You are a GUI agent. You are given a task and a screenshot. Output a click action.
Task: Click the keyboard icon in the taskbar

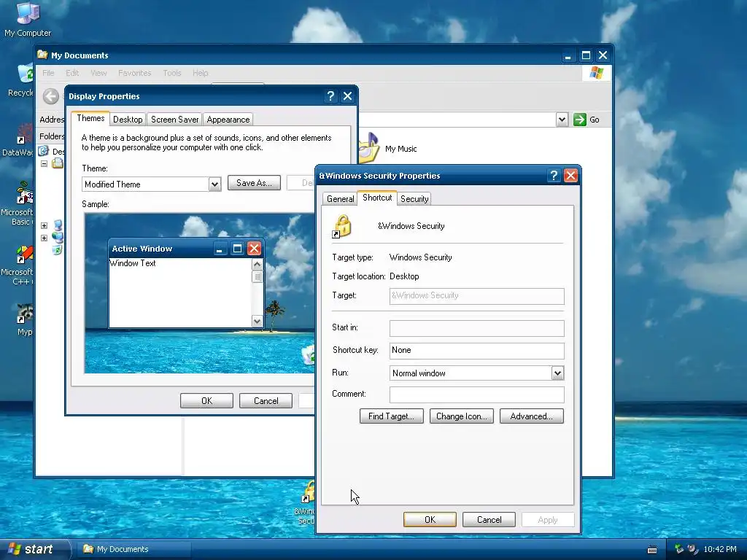point(652,550)
